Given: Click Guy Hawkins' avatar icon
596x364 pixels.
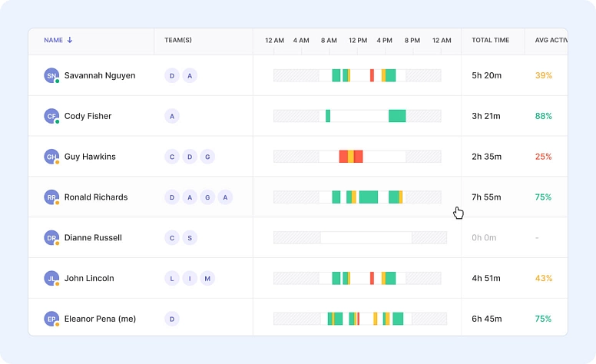Looking at the screenshot, I should pos(51,157).
